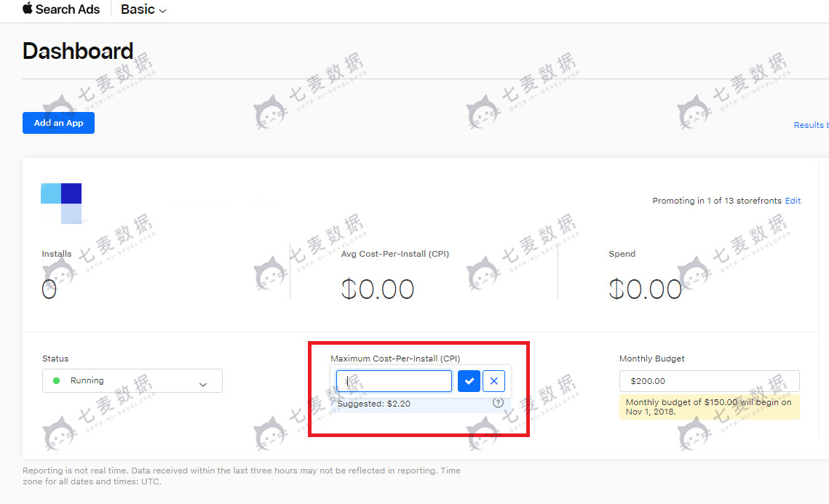Click the Monthly Budget $200.00 field
The width and height of the screenshot is (829, 504).
pos(709,381)
